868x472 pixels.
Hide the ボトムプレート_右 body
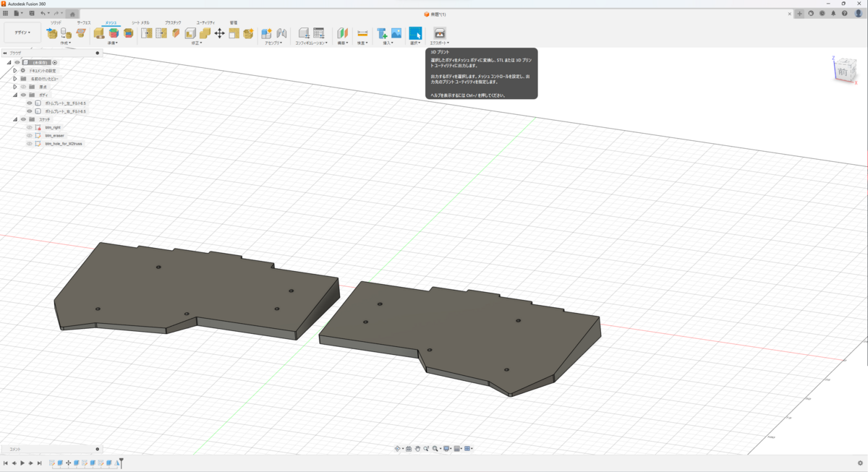click(30, 111)
